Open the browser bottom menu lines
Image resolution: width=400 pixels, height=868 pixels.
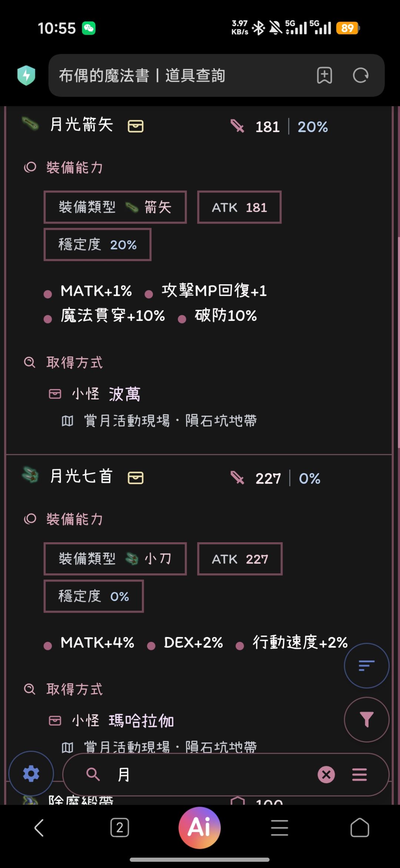pos(280,828)
